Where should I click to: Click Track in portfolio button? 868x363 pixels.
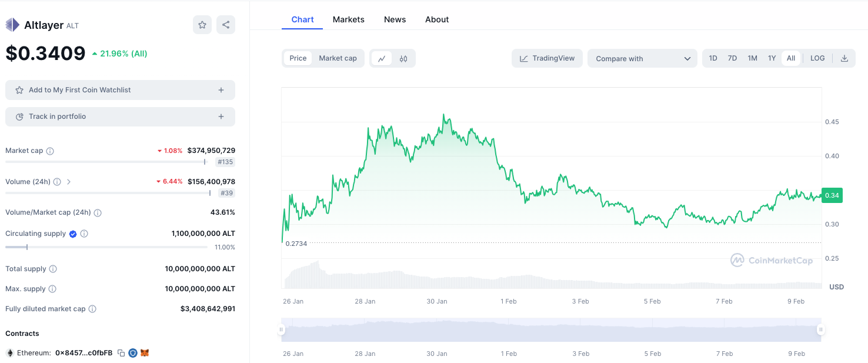click(120, 116)
